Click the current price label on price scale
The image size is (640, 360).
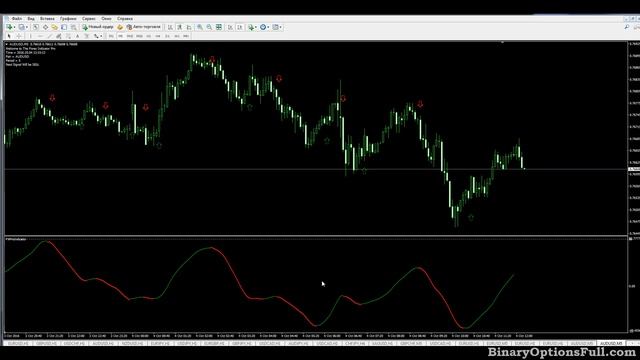pyautogui.click(x=634, y=169)
